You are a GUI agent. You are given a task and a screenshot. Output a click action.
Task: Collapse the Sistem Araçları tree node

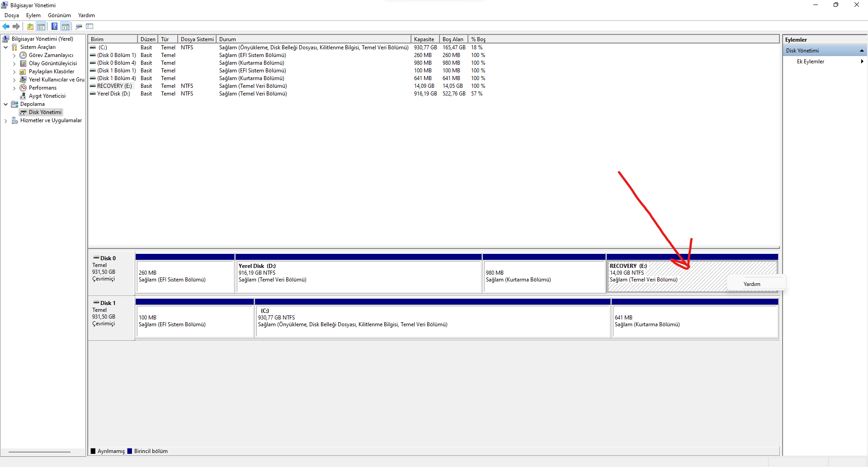pyautogui.click(x=5, y=47)
